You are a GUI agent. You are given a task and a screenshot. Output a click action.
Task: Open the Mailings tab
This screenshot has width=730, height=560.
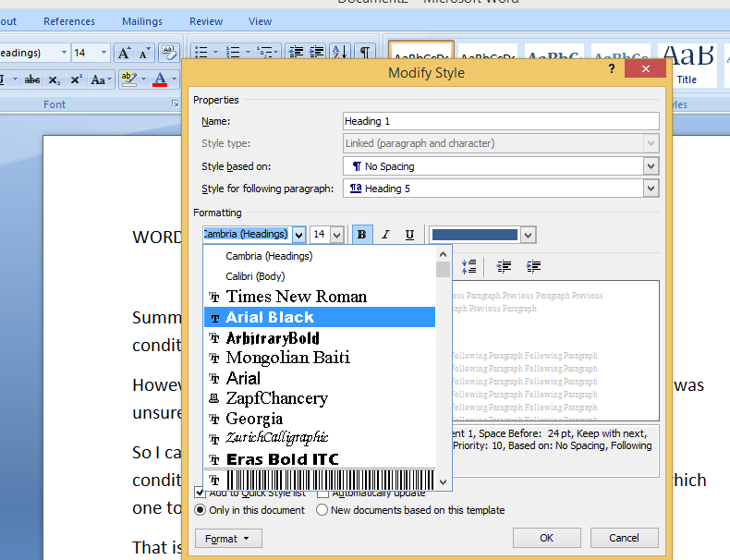coord(142,21)
